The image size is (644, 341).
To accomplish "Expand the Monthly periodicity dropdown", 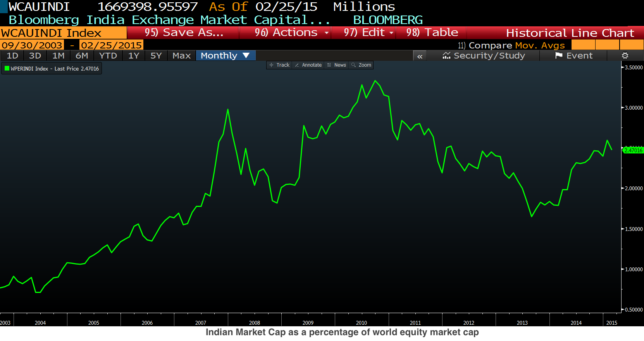I will (x=226, y=55).
